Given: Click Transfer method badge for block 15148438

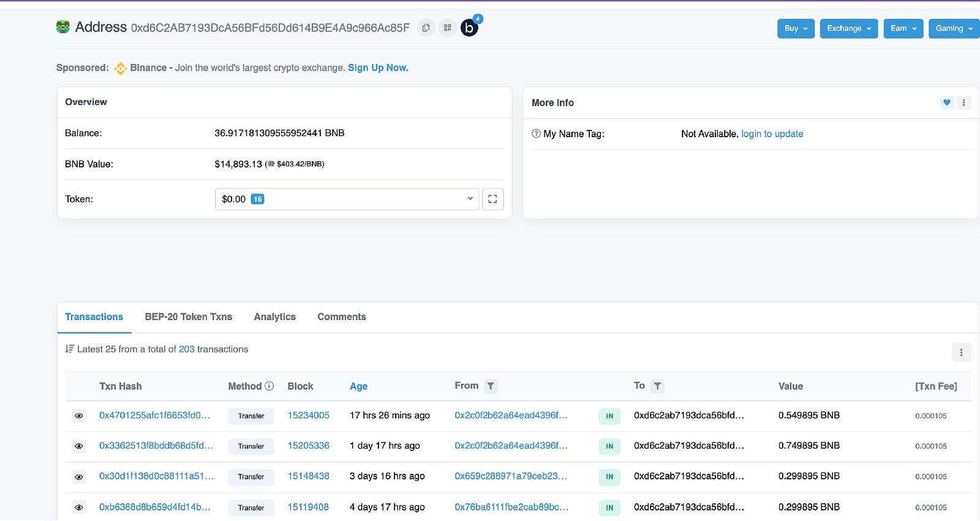Looking at the screenshot, I should pyautogui.click(x=251, y=477).
